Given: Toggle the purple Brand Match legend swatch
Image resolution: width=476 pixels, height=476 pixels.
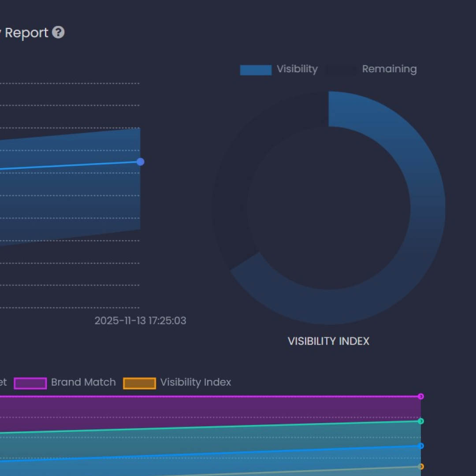Looking at the screenshot, I should 30,383.
